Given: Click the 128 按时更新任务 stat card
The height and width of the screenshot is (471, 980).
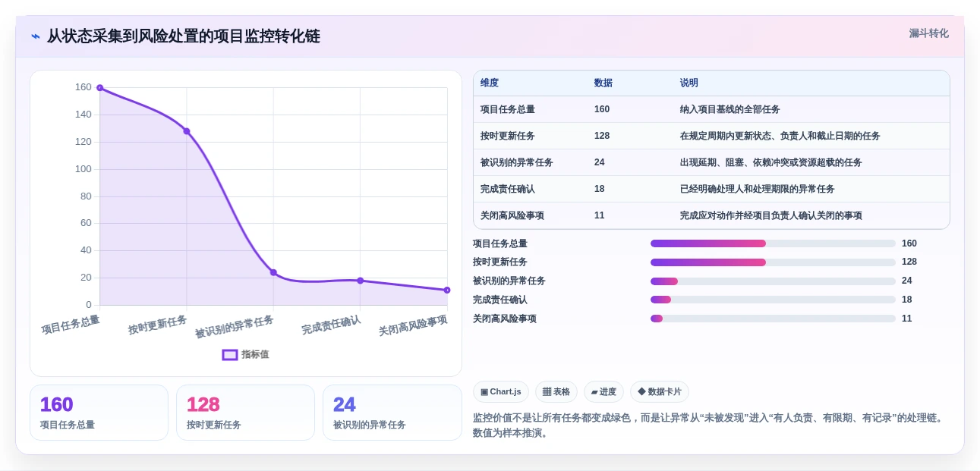Looking at the screenshot, I should (x=245, y=413).
